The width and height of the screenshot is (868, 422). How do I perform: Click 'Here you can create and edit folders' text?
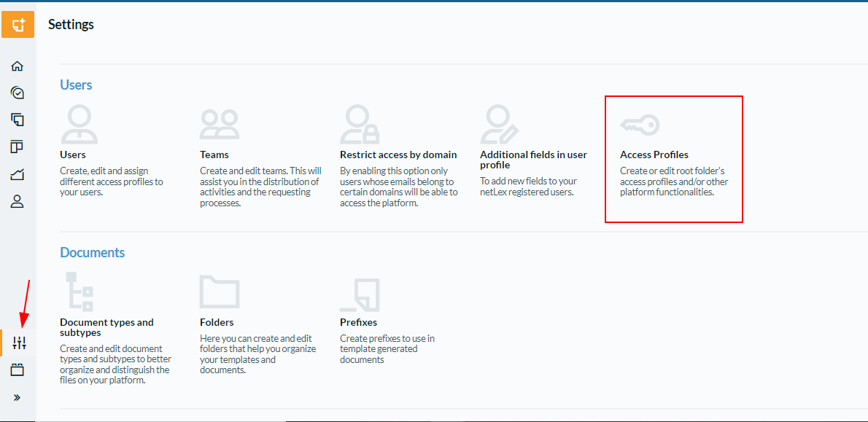click(257, 354)
